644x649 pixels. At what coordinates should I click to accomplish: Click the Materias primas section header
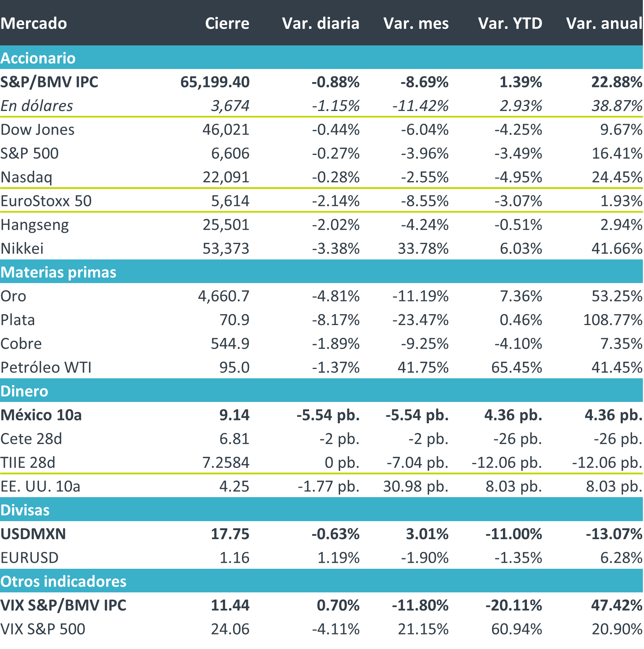[x=59, y=272]
